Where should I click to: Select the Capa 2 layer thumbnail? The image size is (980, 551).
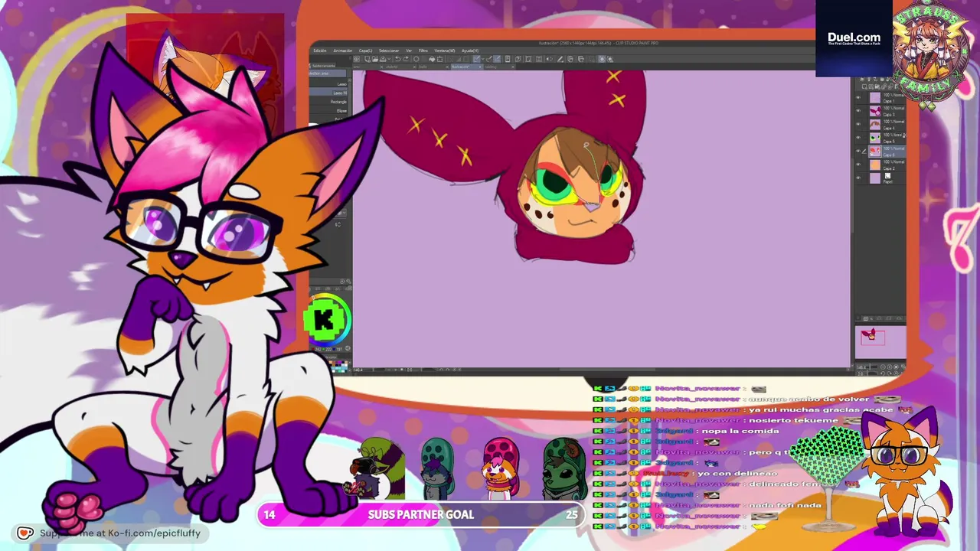coord(875,165)
